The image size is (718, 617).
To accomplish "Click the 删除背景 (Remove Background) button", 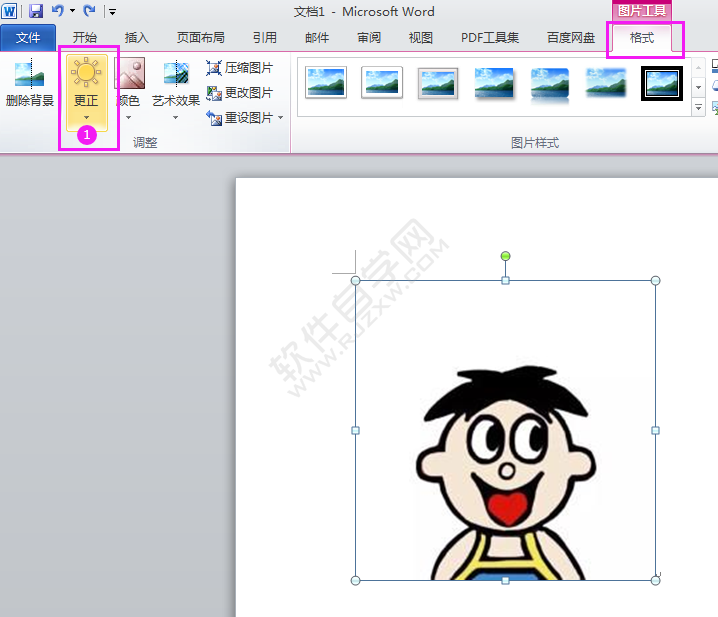I will coord(30,82).
